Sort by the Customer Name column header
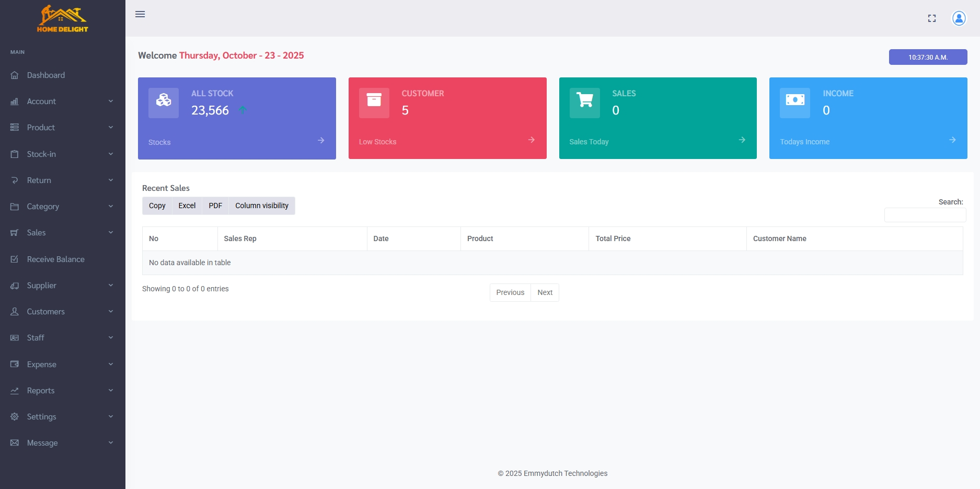The width and height of the screenshot is (980, 489). click(855, 238)
